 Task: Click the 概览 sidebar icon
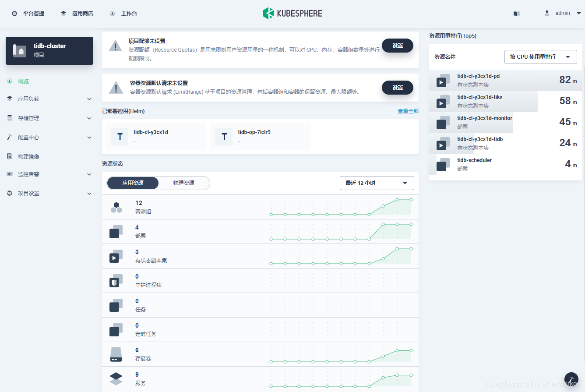pos(10,81)
